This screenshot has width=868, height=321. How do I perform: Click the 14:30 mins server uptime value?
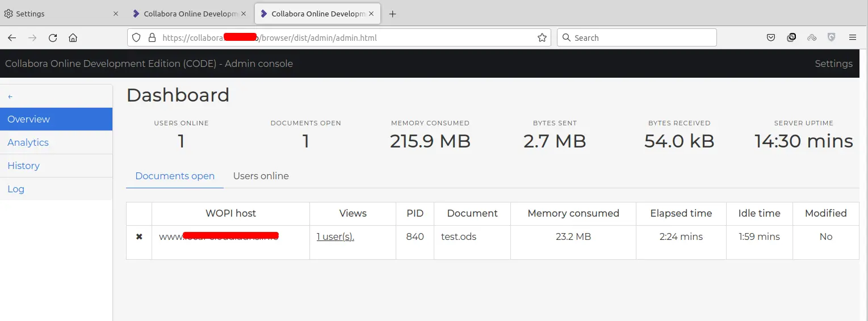[804, 141]
